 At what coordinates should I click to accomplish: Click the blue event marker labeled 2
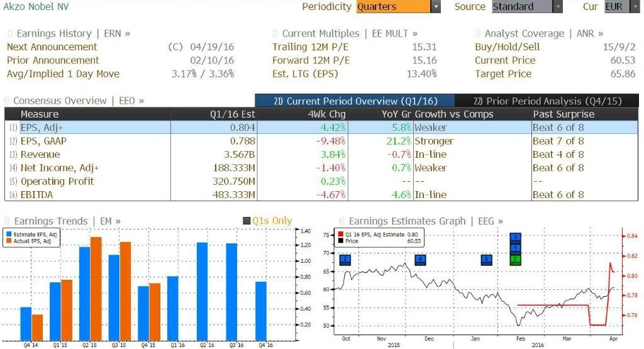(345, 260)
